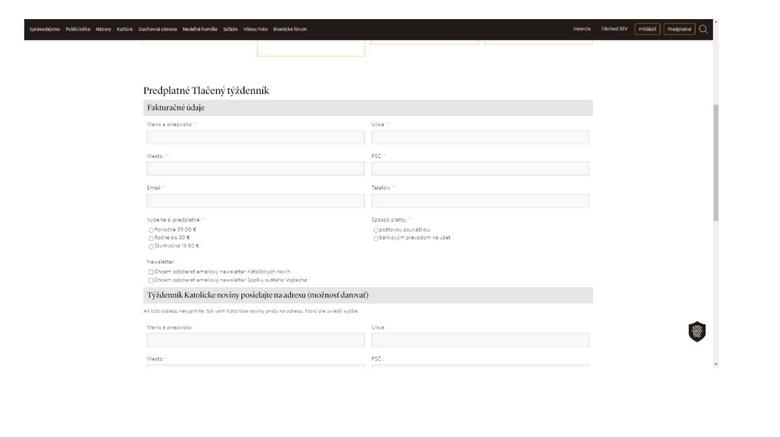Image resolution: width=780 pixels, height=437 pixels.
Task: Click the page vertical scrollbar
Action: (x=715, y=160)
